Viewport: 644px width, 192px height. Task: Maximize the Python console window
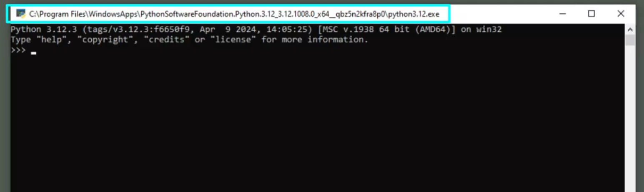[x=591, y=14]
